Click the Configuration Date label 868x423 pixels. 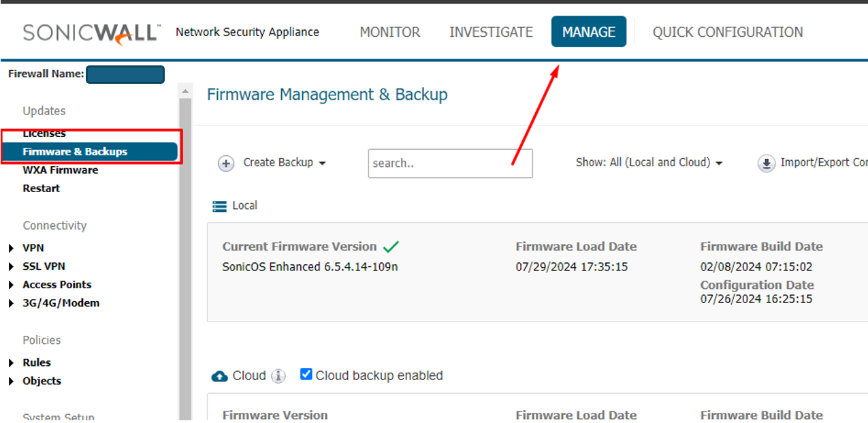[x=757, y=285]
